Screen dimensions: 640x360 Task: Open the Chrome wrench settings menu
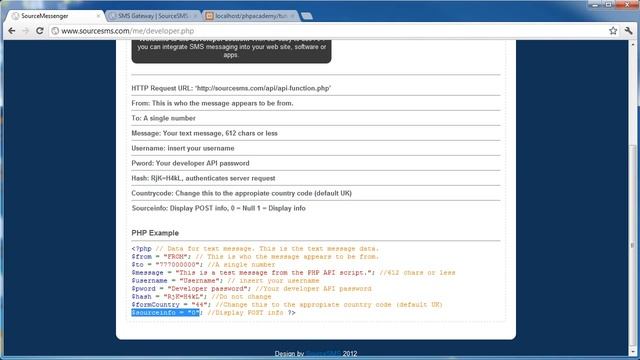click(629, 31)
